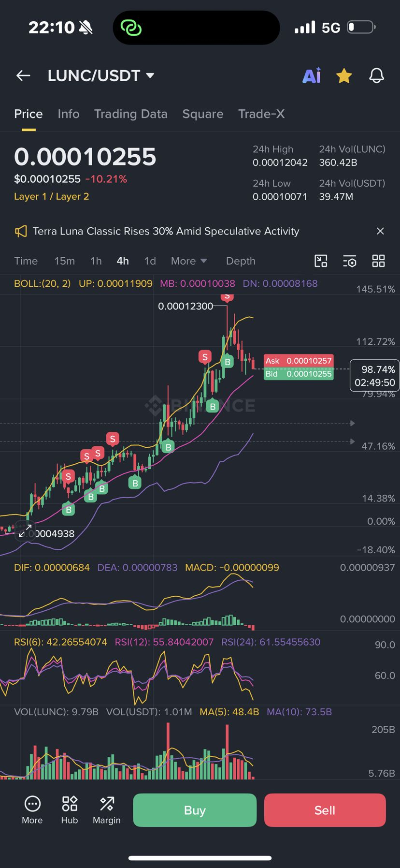Open the Trade-X tab

(x=261, y=114)
